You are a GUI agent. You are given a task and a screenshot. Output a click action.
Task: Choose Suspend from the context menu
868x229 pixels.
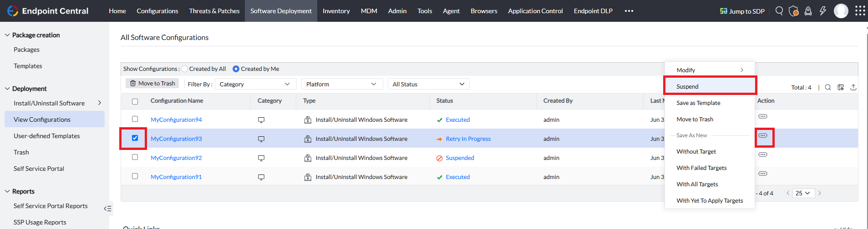687,86
